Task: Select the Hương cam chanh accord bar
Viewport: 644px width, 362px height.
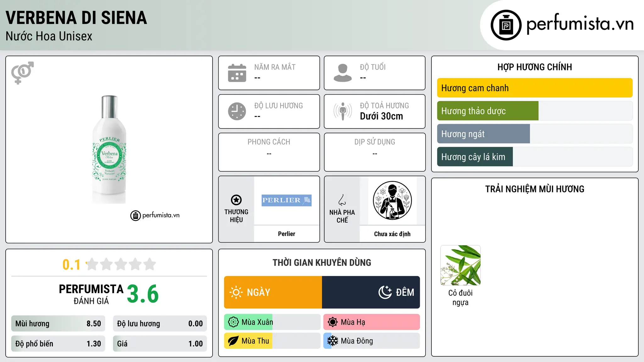Action: (x=535, y=88)
